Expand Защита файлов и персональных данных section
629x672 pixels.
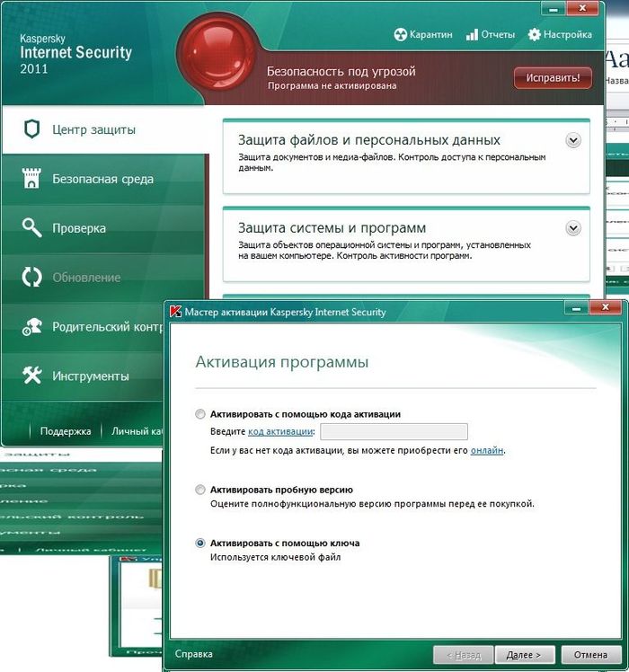coord(573,140)
